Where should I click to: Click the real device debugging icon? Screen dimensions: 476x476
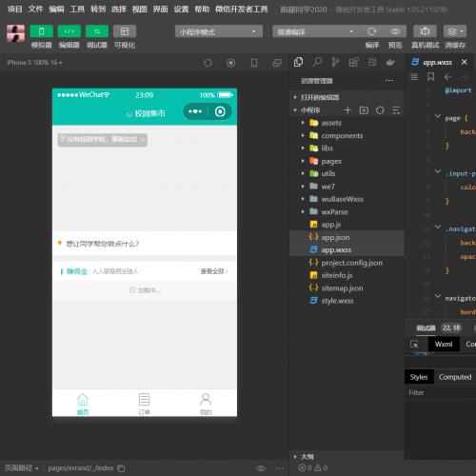[425, 31]
